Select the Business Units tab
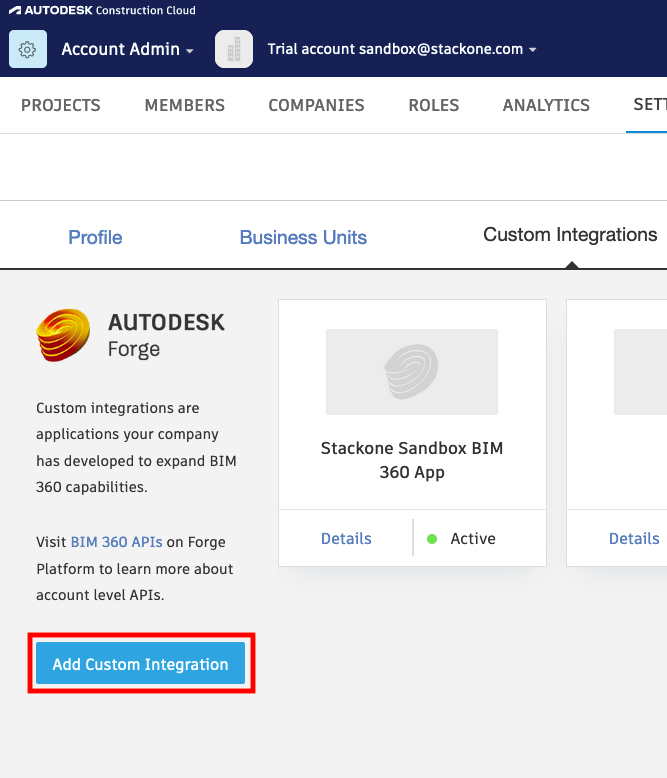This screenshot has height=778, width=667. [x=303, y=237]
